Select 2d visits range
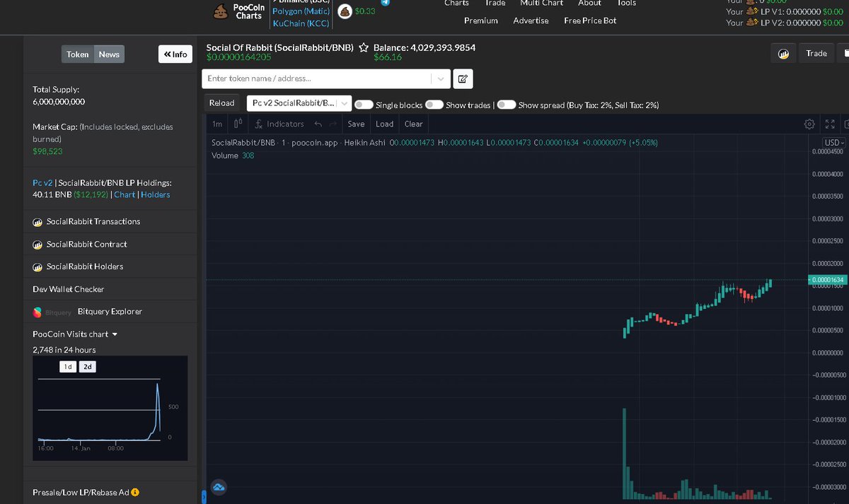The height and width of the screenshot is (504, 849). coord(88,367)
